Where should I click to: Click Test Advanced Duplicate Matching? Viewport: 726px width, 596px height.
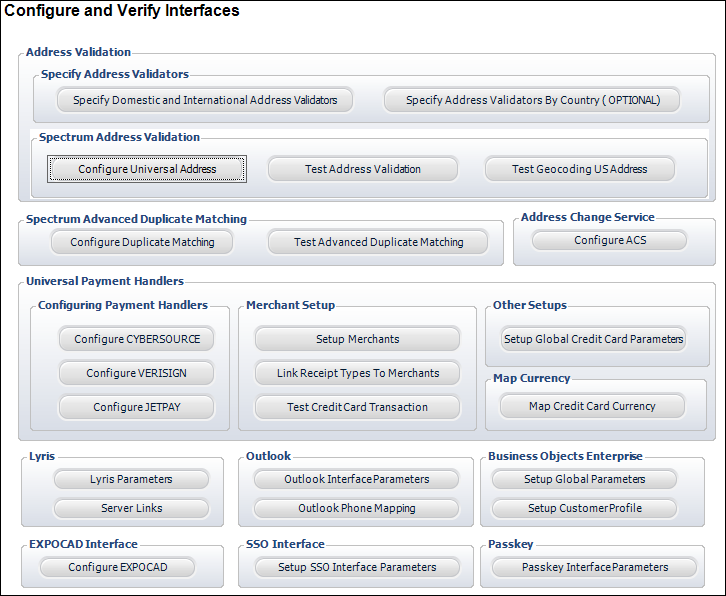pos(378,242)
